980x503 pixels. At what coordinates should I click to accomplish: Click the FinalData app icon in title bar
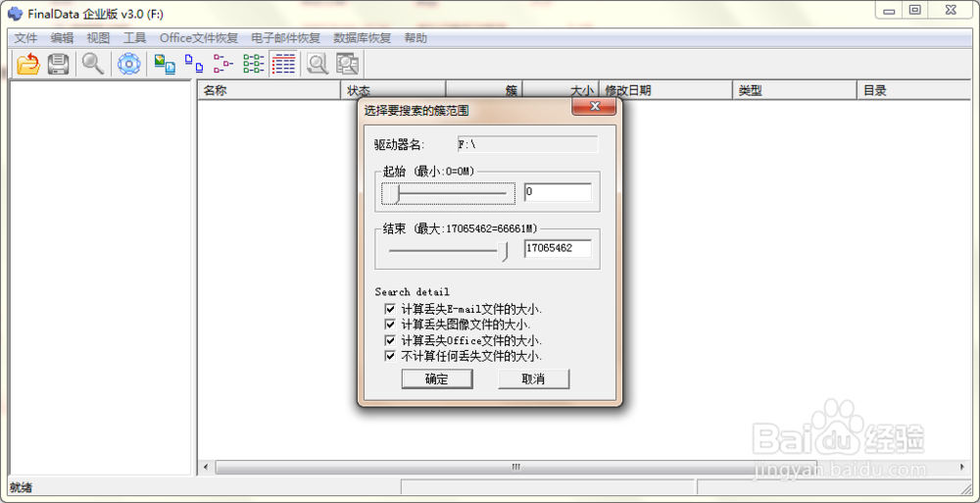[15, 13]
